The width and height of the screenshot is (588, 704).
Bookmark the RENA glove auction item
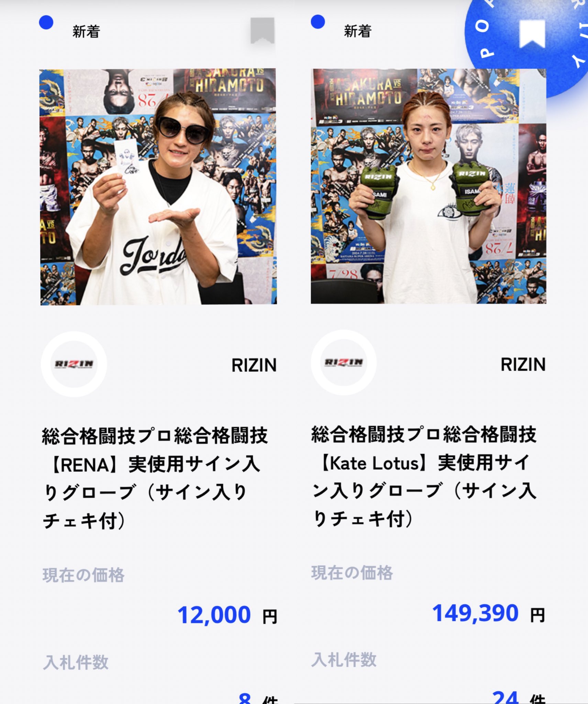point(262,31)
